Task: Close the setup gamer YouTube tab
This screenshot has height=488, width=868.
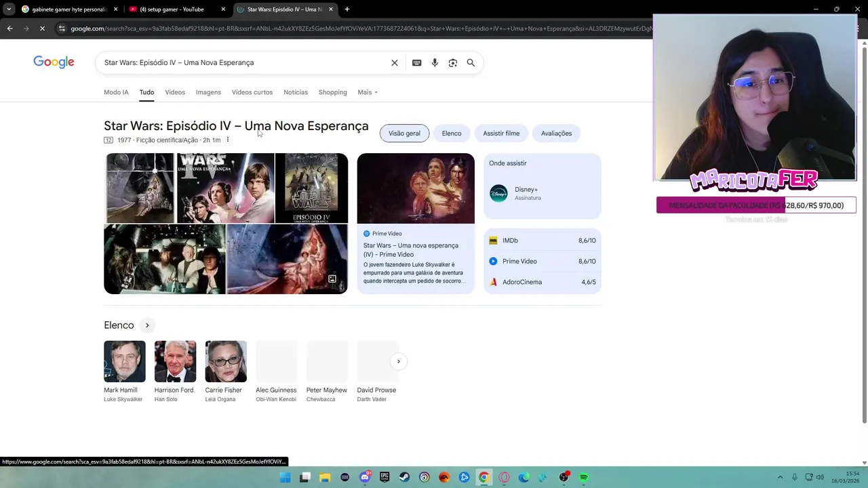Action: [x=223, y=9]
